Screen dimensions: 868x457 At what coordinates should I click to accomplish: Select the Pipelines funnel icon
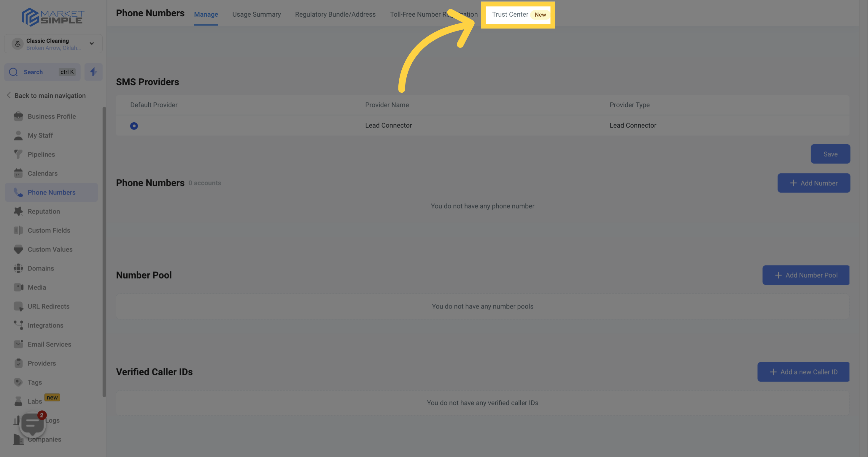click(x=18, y=154)
